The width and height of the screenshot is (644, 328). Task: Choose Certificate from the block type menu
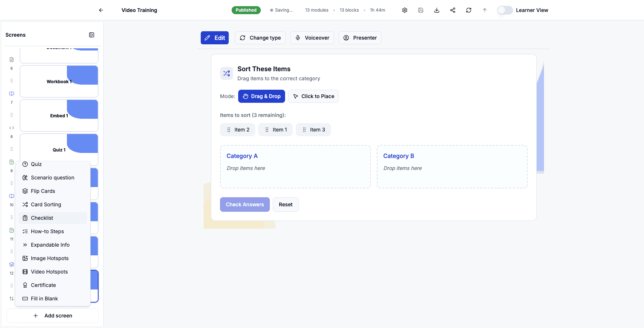pos(43,285)
